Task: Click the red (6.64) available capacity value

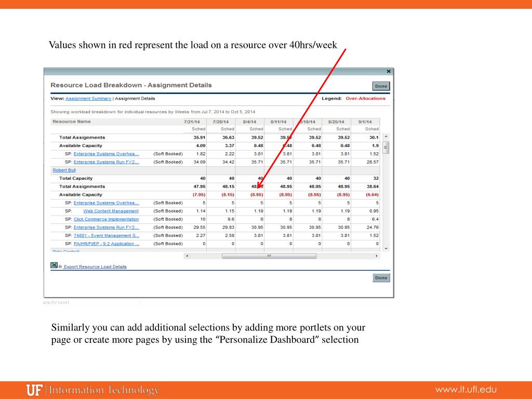Action: (372, 195)
